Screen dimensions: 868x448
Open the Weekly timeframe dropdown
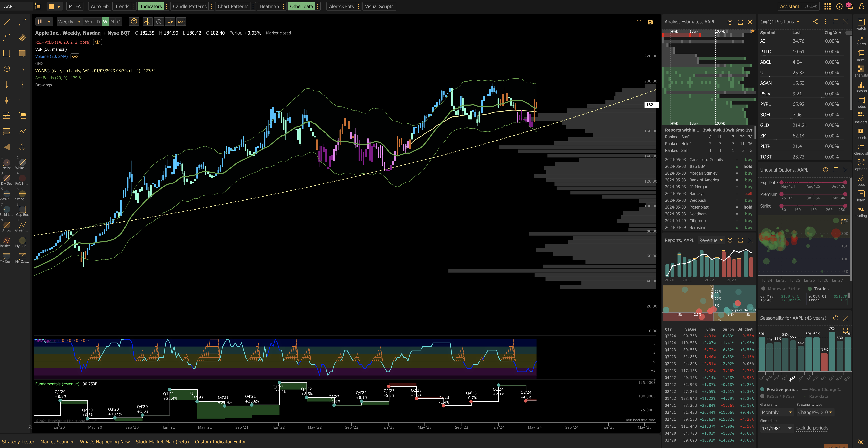[69, 22]
